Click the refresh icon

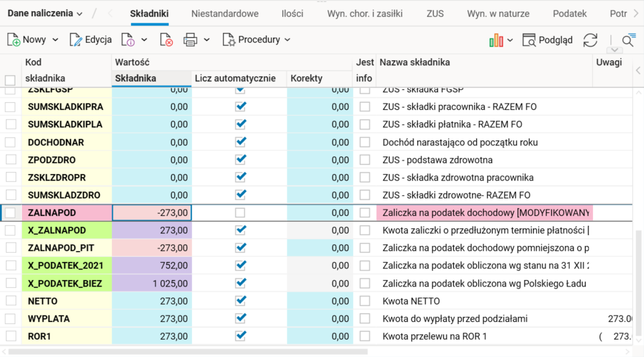[x=590, y=40]
